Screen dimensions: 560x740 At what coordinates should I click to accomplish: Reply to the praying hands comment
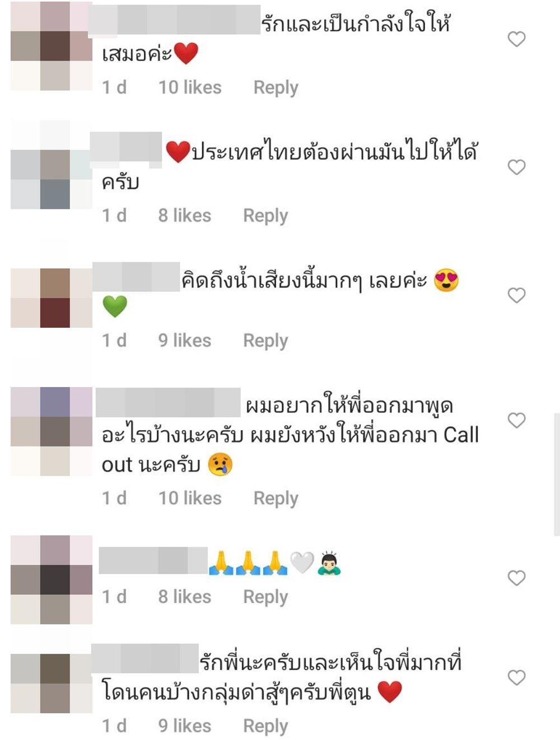pyautogui.click(x=265, y=597)
